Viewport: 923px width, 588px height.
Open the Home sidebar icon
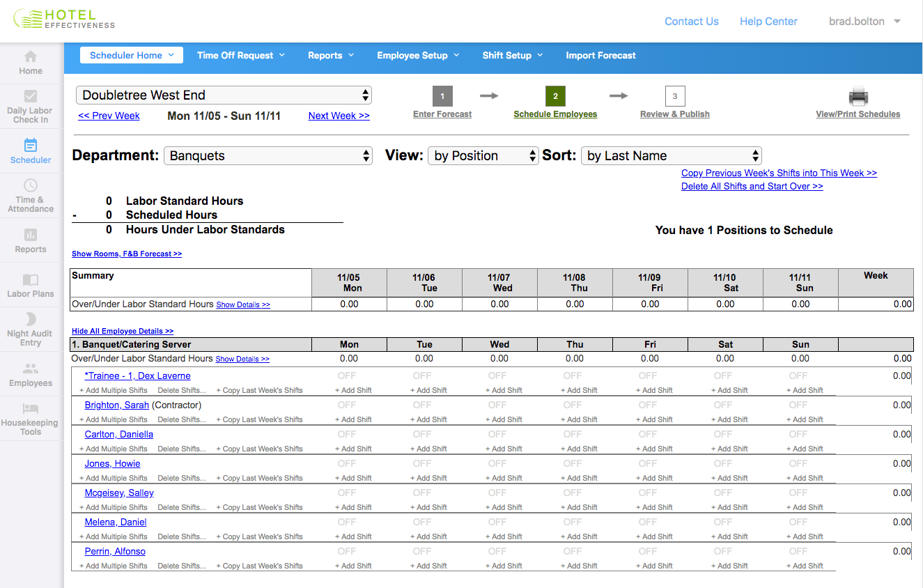pyautogui.click(x=30, y=63)
